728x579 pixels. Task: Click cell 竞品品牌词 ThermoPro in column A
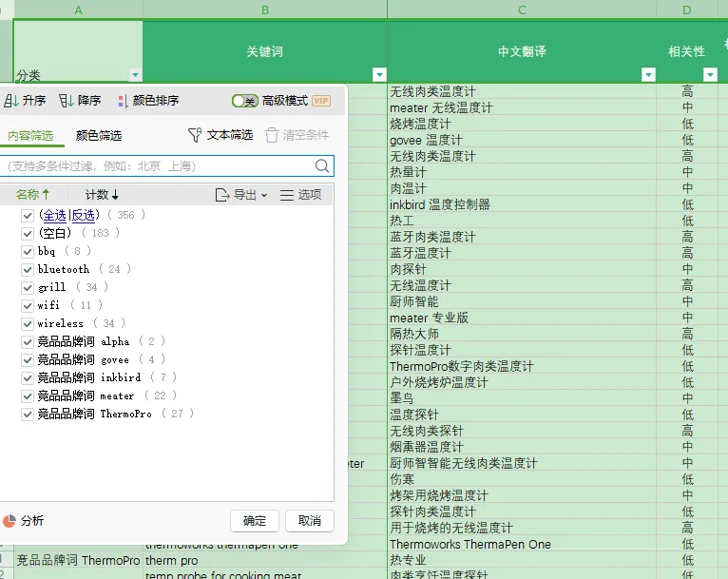[x=78, y=560]
